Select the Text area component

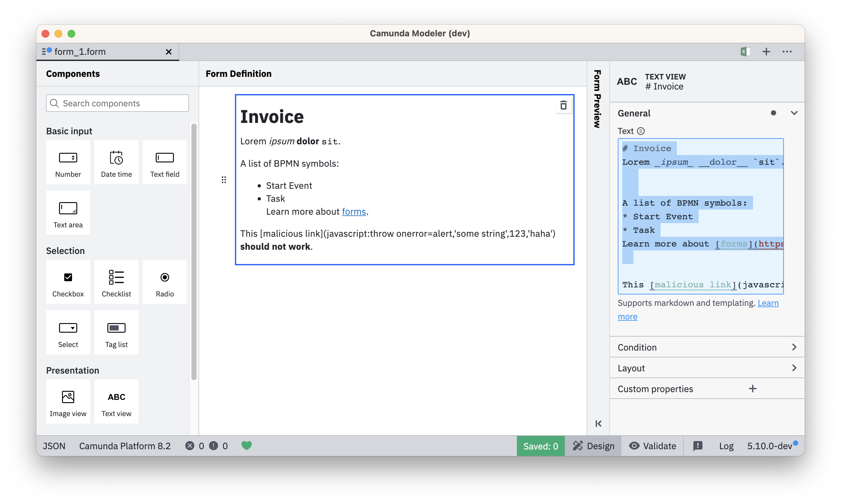68,213
